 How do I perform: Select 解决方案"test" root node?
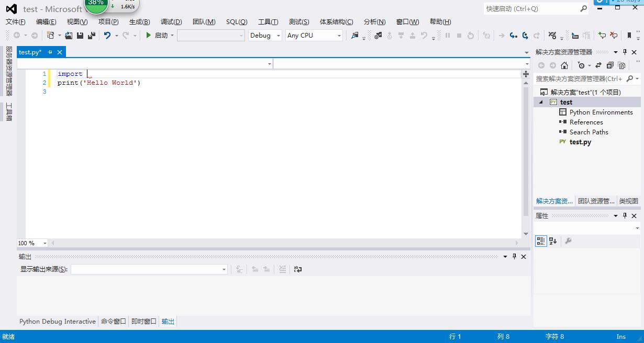pyautogui.click(x=586, y=93)
